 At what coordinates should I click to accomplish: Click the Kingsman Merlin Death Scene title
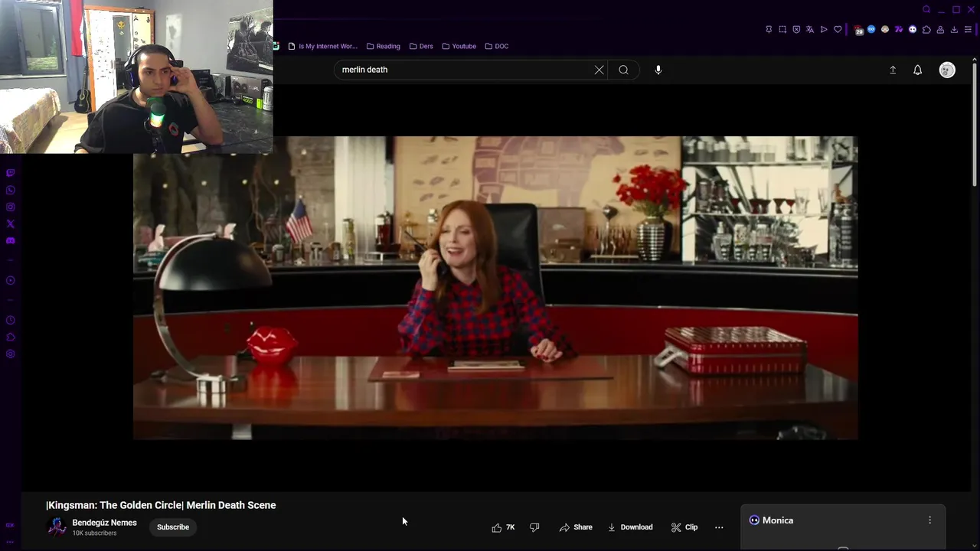[x=161, y=505]
